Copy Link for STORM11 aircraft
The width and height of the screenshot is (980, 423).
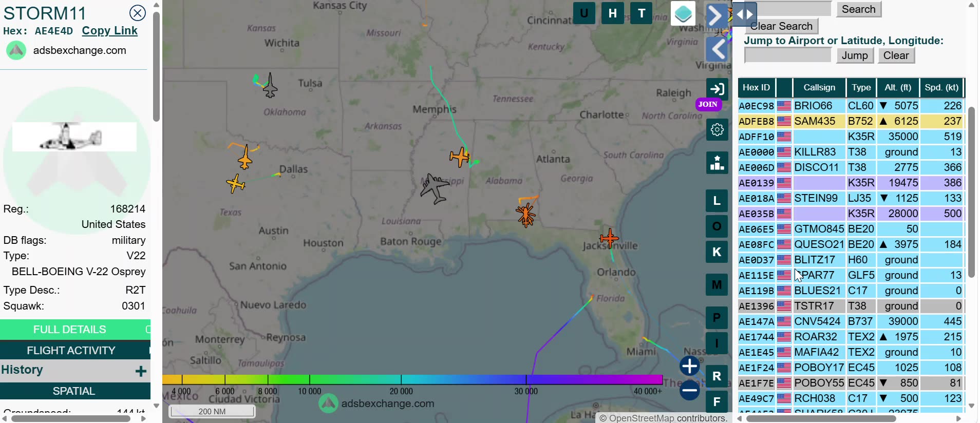pyautogui.click(x=110, y=31)
